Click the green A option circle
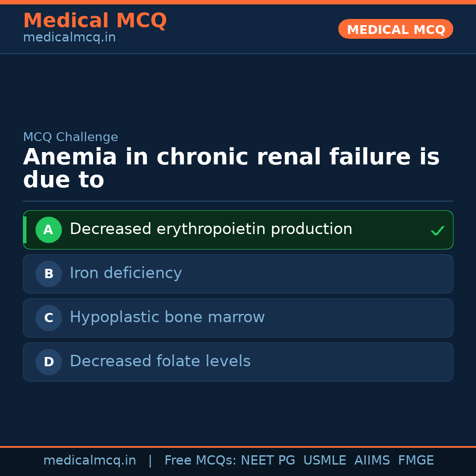 48,230
